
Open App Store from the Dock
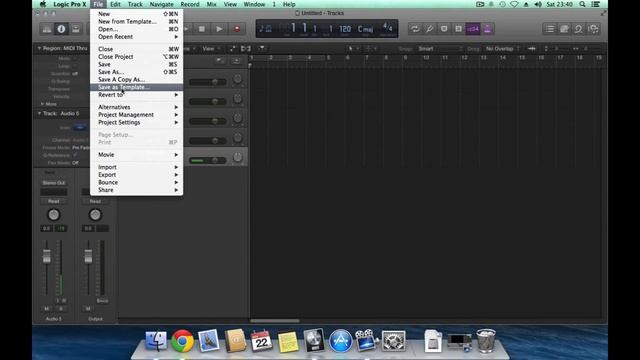pos(340,340)
